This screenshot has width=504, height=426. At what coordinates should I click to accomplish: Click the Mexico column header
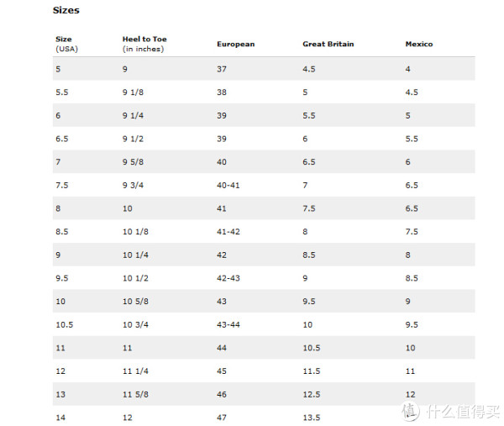coord(419,44)
